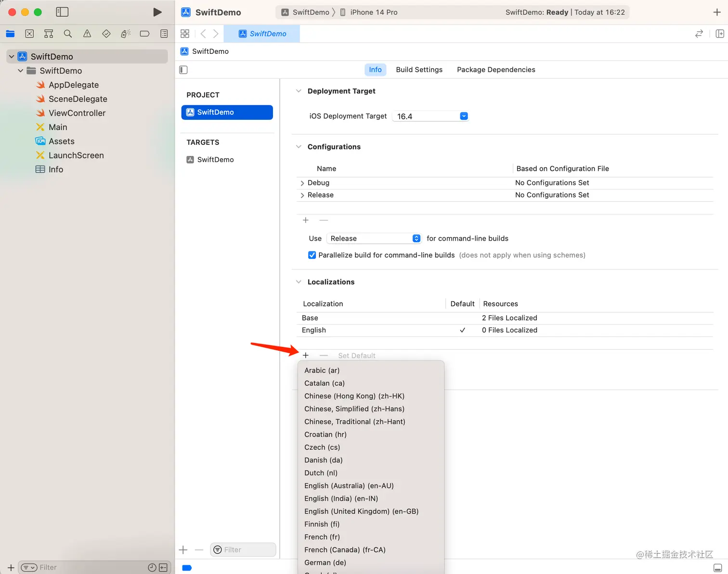Viewport: 728px width, 574px height.
Task: Collapse the Localizations section
Action: coord(299,282)
